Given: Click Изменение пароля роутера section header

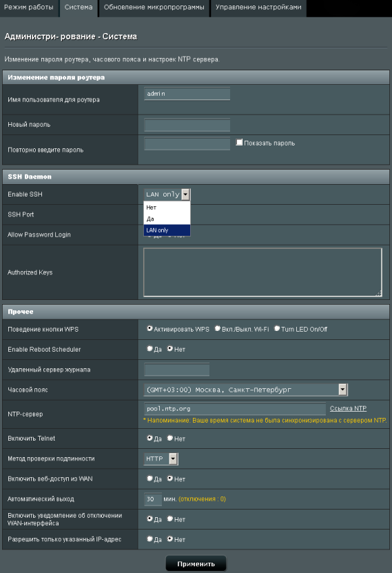Looking at the screenshot, I should coord(196,77).
